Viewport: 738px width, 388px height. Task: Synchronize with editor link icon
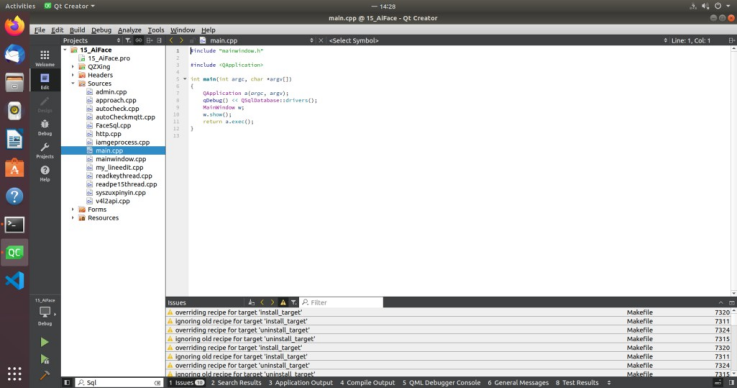coord(138,40)
